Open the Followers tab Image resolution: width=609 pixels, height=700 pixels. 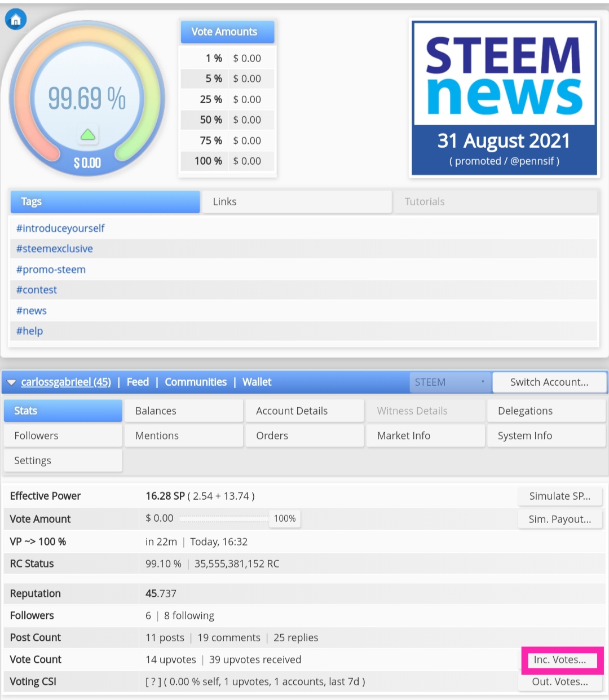(63, 435)
